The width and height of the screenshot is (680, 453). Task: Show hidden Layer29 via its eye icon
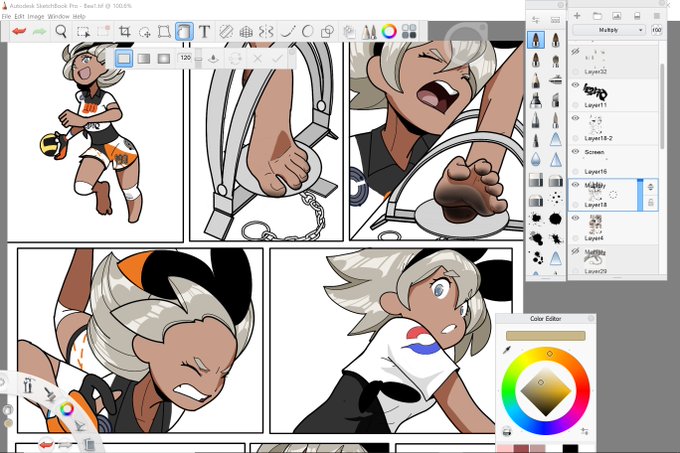(x=575, y=251)
